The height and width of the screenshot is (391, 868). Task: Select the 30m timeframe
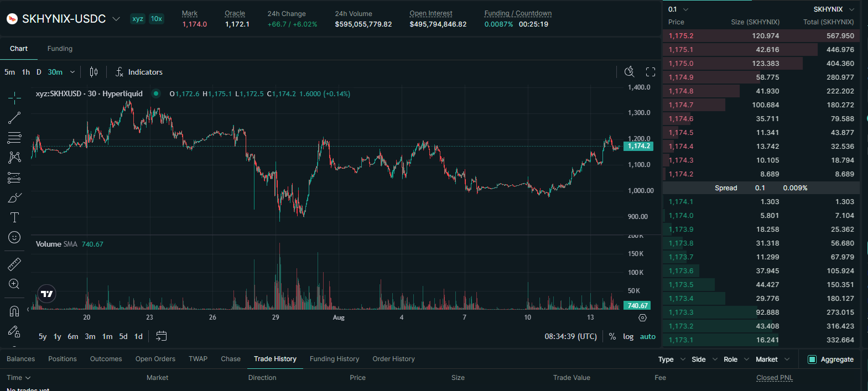tap(55, 72)
